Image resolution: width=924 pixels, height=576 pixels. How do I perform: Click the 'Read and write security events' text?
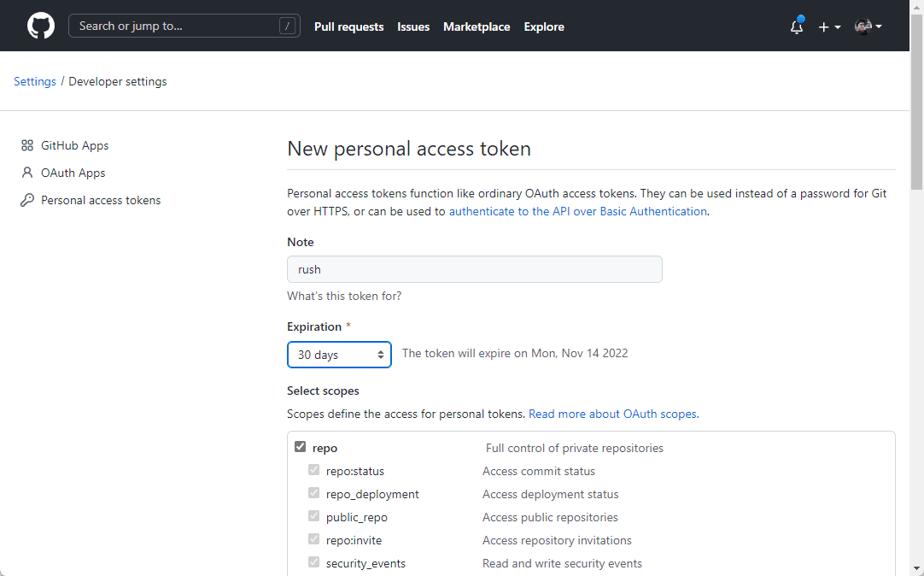click(x=562, y=563)
